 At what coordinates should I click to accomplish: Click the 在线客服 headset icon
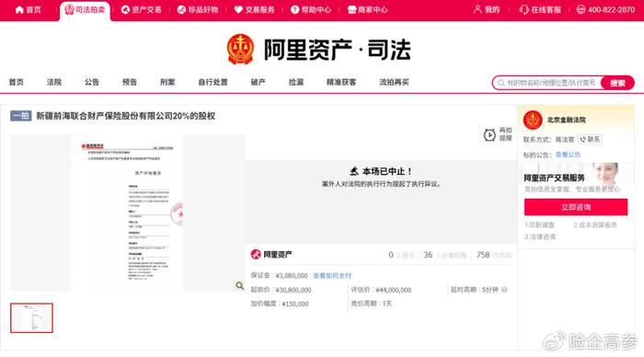523,9
